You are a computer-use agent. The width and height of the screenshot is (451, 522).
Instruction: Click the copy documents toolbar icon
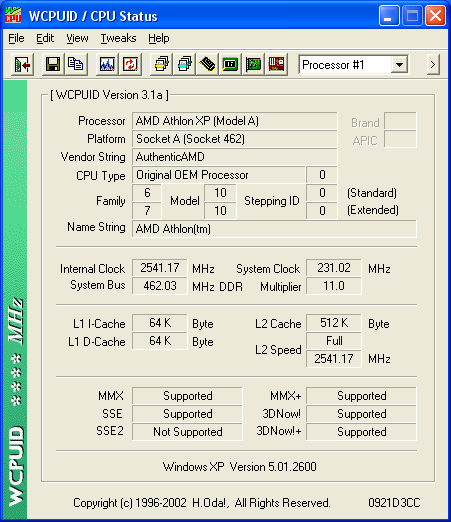click(x=76, y=64)
